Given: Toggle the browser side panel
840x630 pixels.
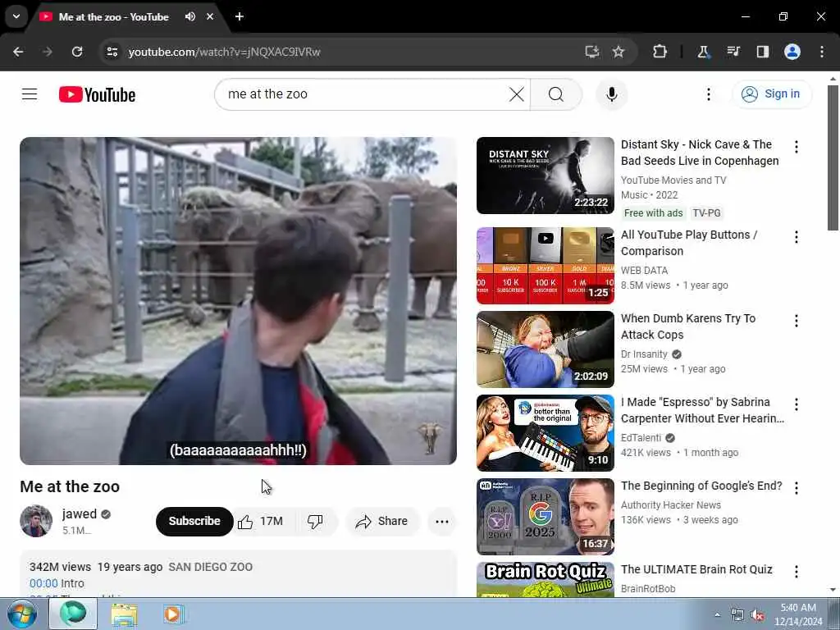Looking at the screenshot, I should point(762,52).
